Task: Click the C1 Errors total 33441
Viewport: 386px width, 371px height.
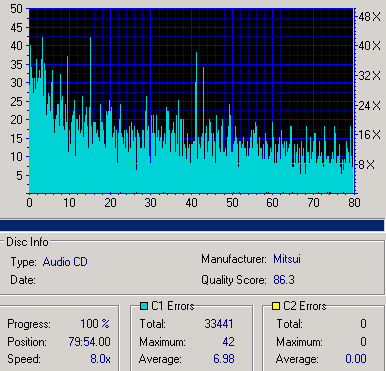Action: click(x=219, y=324)
